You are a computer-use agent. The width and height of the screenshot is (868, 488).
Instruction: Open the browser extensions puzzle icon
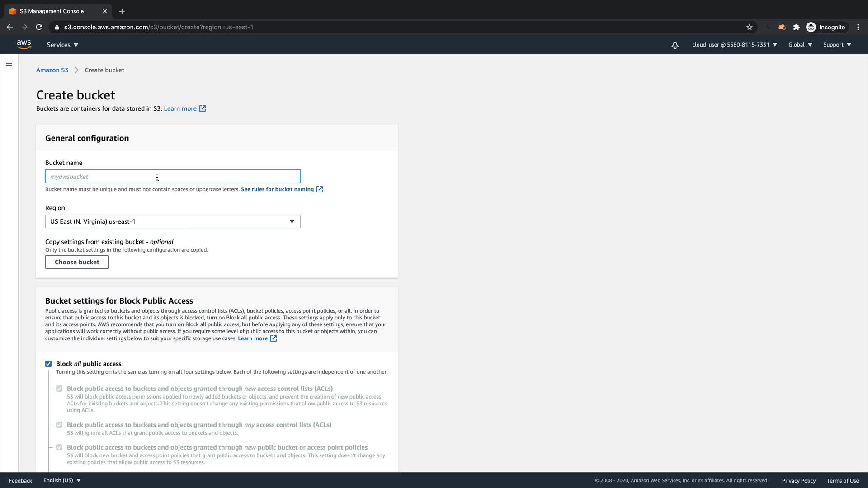[796, 27]
